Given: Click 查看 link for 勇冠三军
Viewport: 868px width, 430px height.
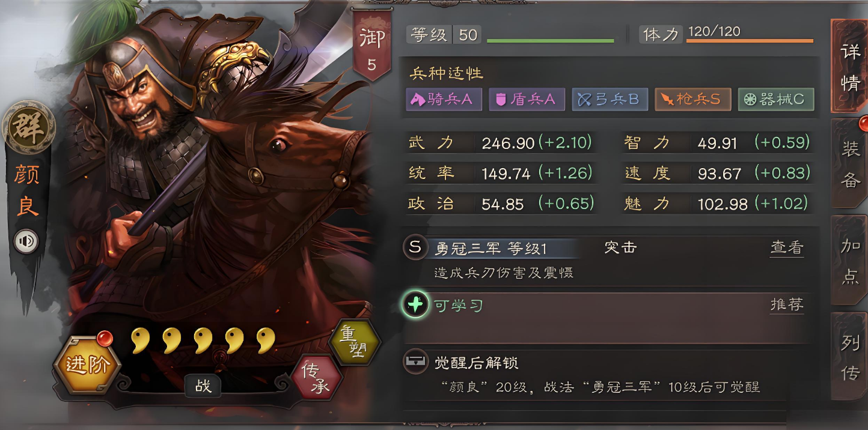Looking at the screenshot, I should (787, 247).
